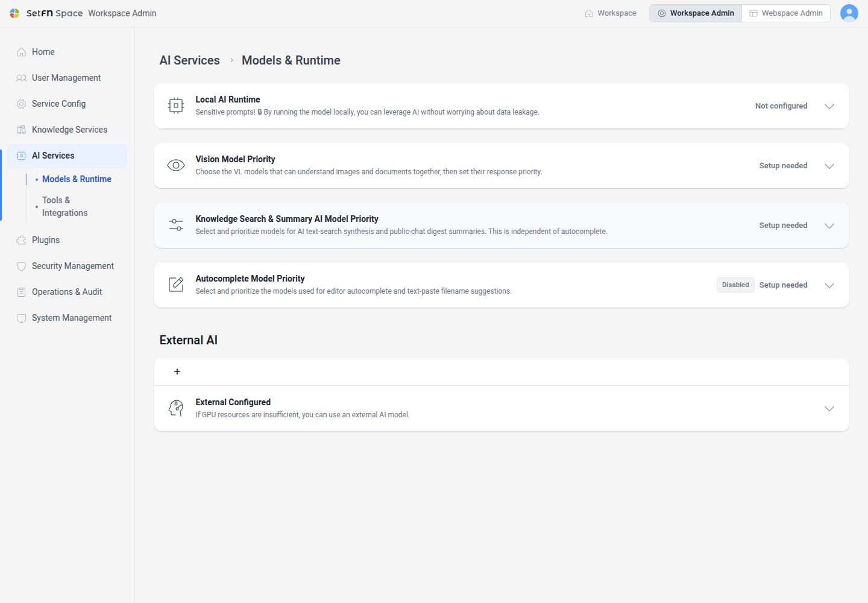
Task: Expand Knowledge Search & Summary chevron
Action: pyautogui.click(x=829, y=226)
